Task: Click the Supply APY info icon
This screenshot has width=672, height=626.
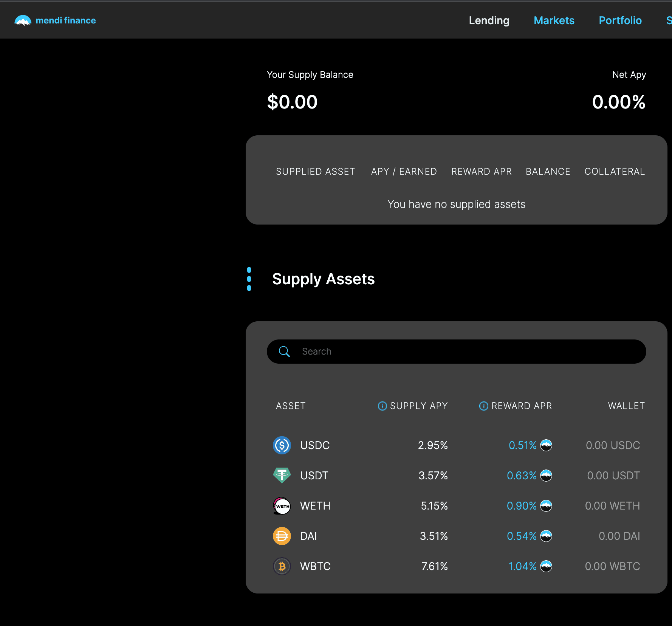Action: (382, 406)
